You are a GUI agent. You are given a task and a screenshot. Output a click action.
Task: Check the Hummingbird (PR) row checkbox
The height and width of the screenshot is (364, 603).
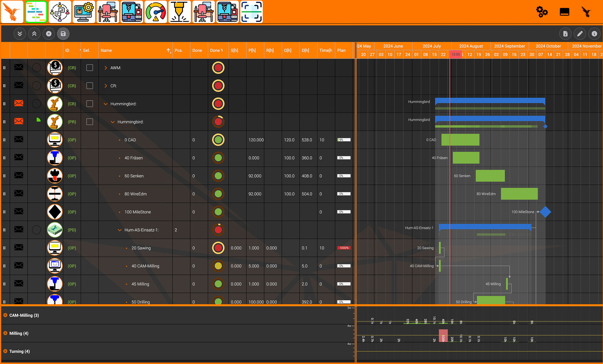tap(89, 121)
